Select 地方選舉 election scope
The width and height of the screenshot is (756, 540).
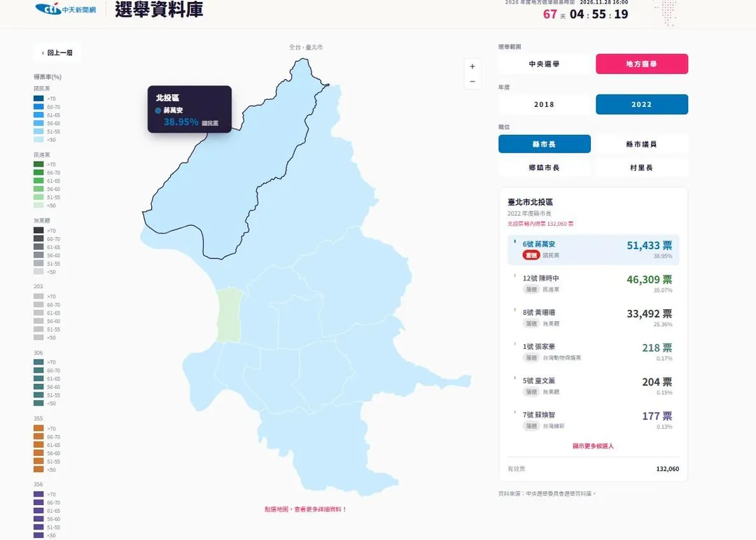pos(642,64)
